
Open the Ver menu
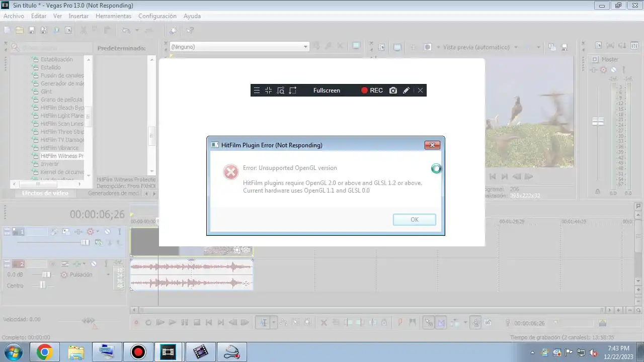click(x=57, y=16)
